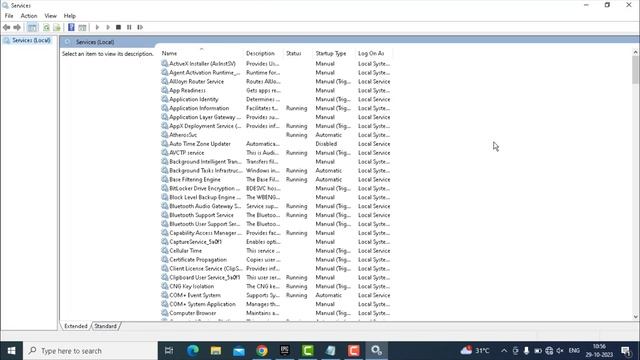The width and height of the screenshot is (640, 360).
Task: Click the Back arrow in the toolbar
Action: [x=7, y=27]
